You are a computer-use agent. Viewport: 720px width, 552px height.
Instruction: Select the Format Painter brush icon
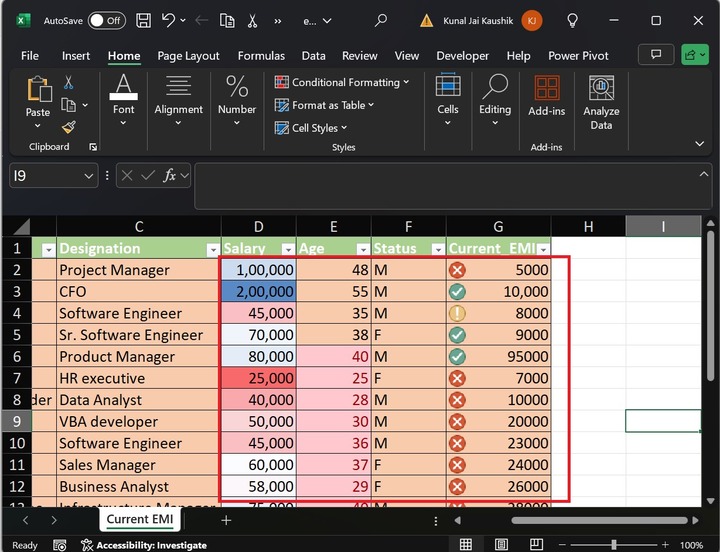pos(69,127)
